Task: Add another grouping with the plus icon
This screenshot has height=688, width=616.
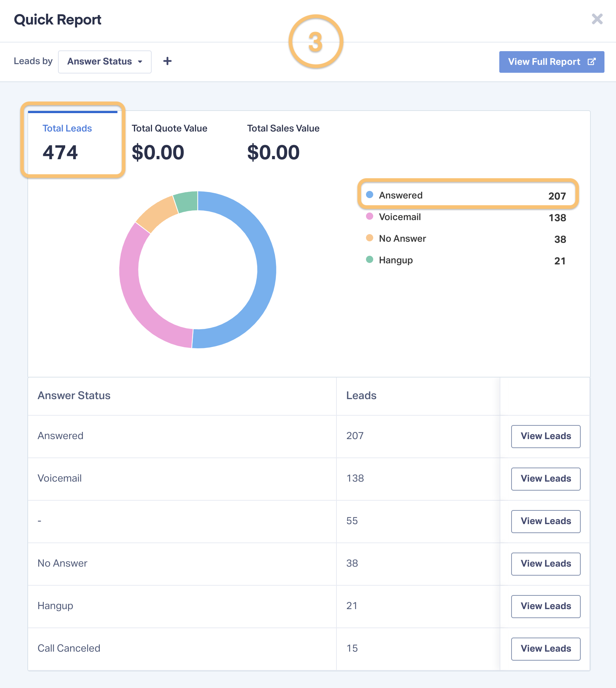Action: point(167,61)
